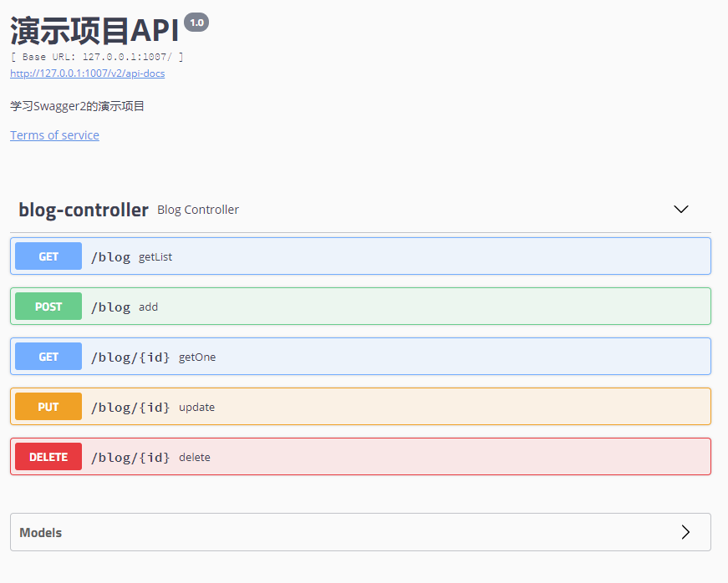This screenshot has height=583, width=728.
Task: Click the POST badge on /blog add
Action: pyautogui.click(x=48, y=306)
